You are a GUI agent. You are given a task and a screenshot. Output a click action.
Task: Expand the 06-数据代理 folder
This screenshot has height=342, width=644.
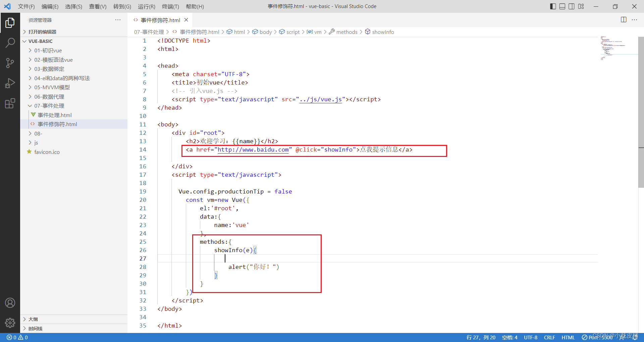click(x=74, y=97)
